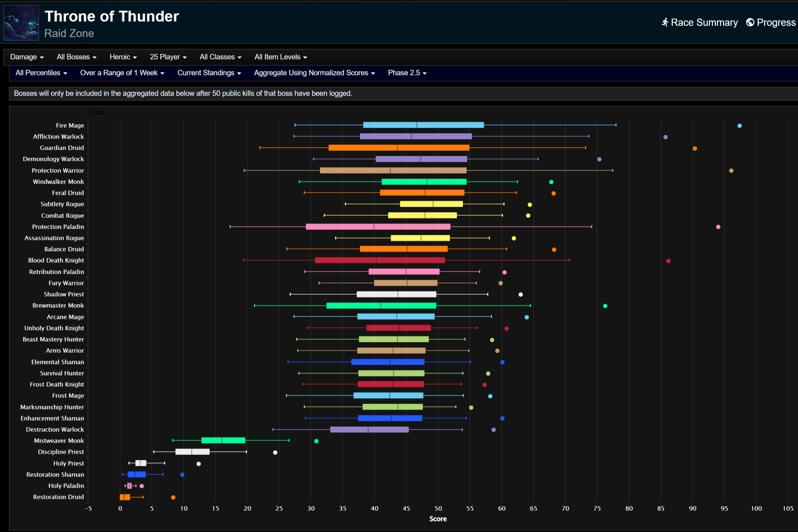Open Over a Range of 1 Week menu
This screenshot has height=532, width=798.
point(122,73)
